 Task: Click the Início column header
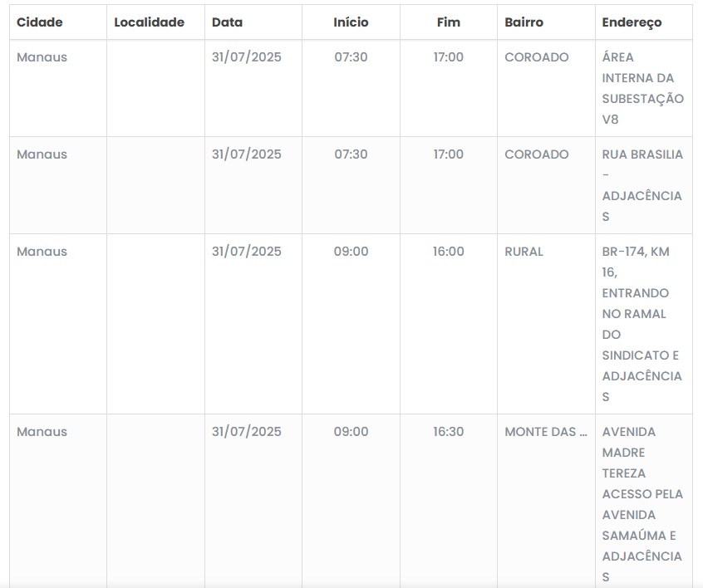[x=351, y=22]
